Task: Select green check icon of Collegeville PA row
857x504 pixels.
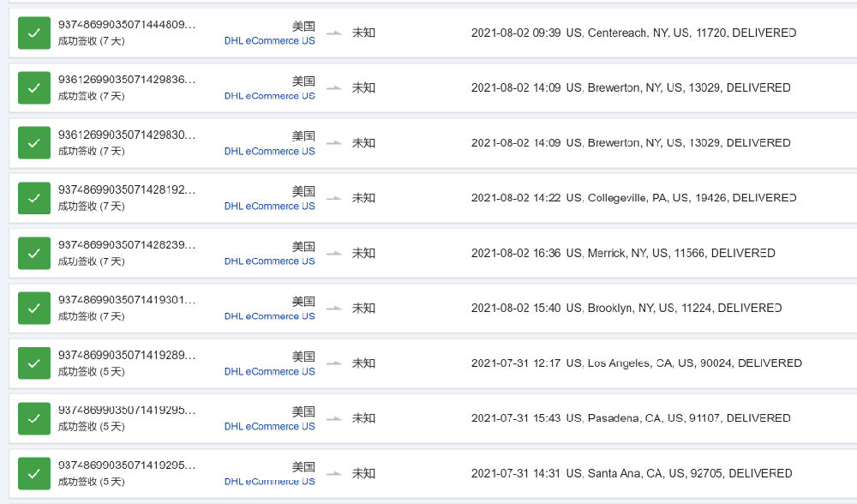Action: point(34,198)
